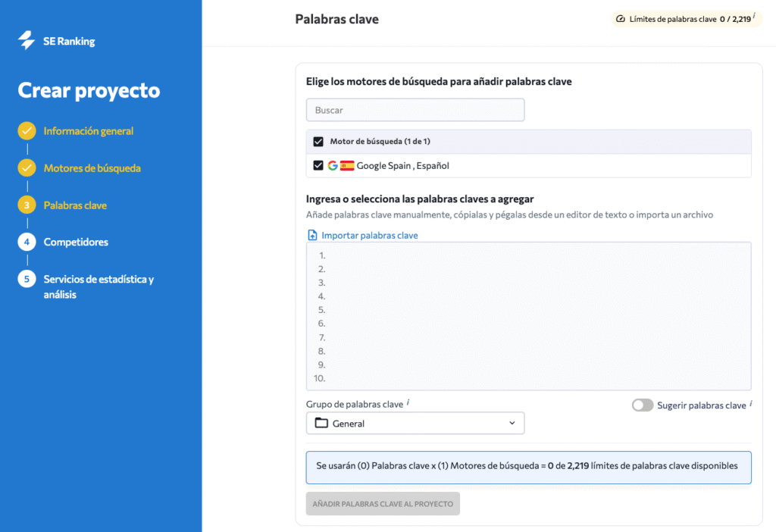The width and height of the screenshot is (776, 532).
Task: Click Añadir palabras clave al proyecto button
Action: (x=383, y=504)
